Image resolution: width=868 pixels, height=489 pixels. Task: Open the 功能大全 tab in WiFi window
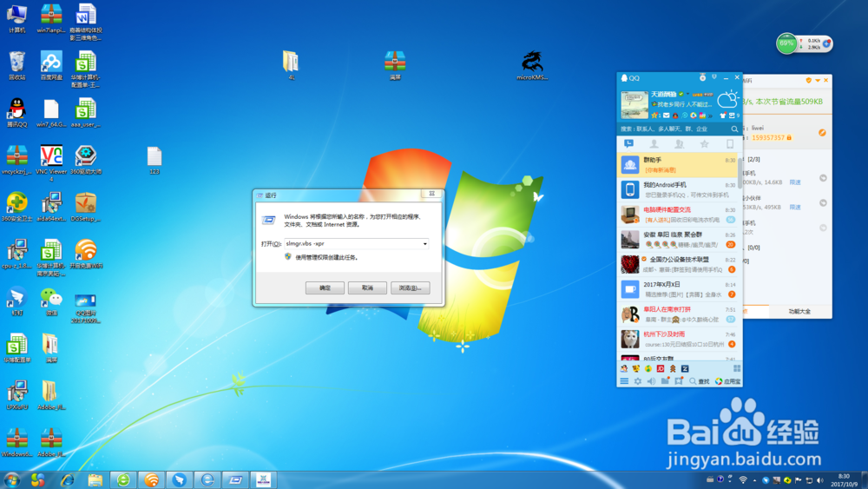coord(799,312)
